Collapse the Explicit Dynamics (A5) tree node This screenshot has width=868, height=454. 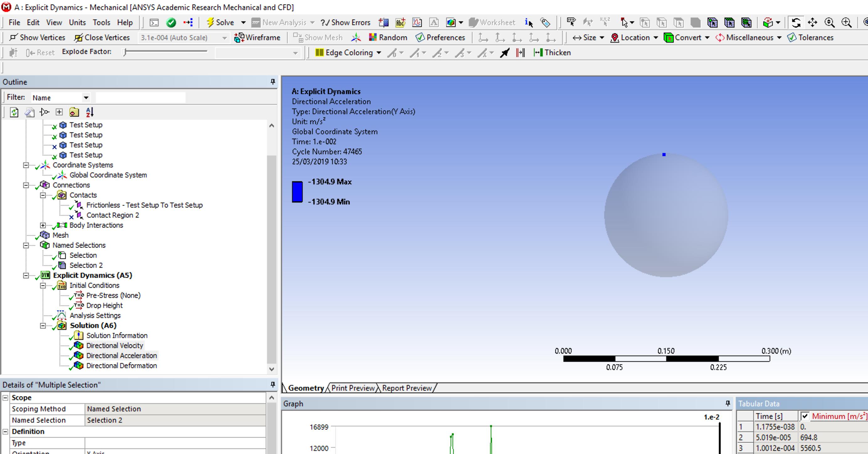point(26,275)
